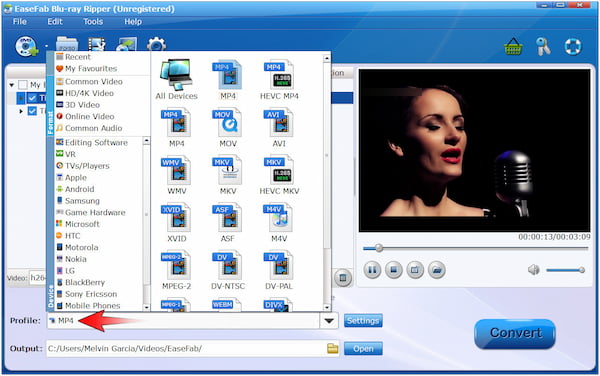Open the Edit menu
This screenshot has width=600, height=376.
(55, 21)
